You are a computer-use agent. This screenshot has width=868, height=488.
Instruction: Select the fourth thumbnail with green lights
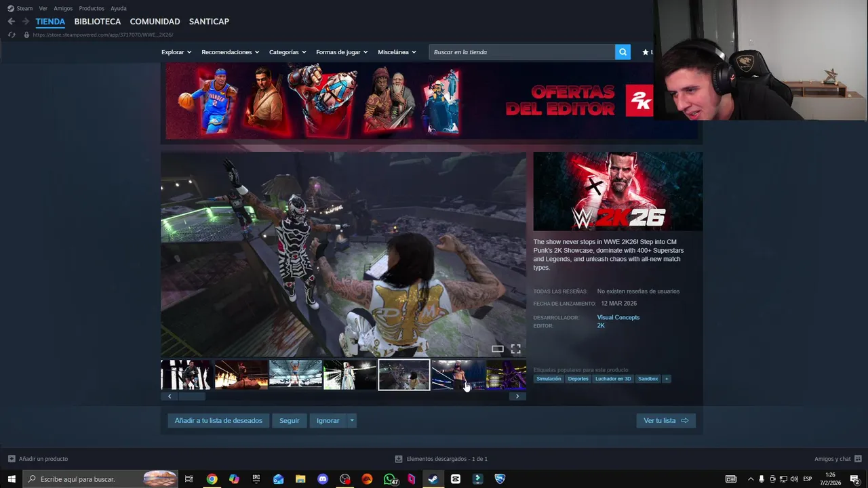350,375
